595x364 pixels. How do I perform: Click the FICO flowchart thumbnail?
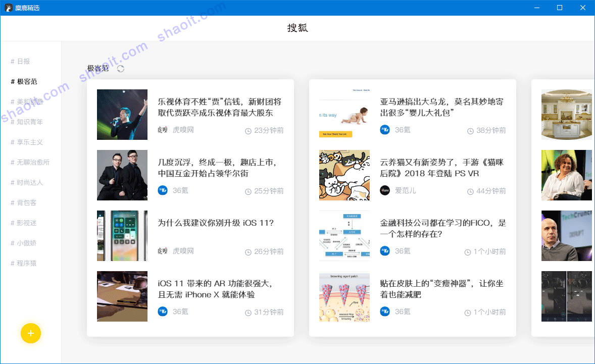pos(344,235)
